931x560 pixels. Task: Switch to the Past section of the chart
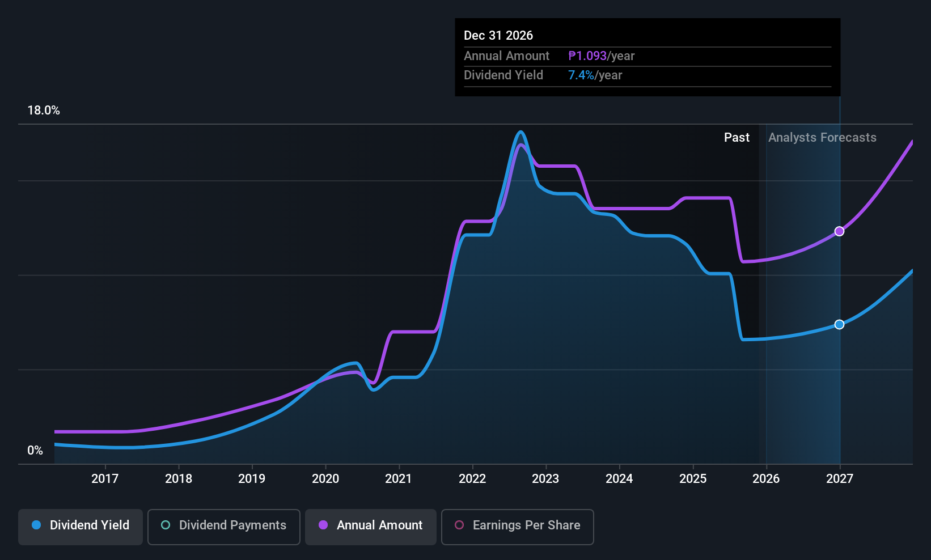(x=737, y=137)
